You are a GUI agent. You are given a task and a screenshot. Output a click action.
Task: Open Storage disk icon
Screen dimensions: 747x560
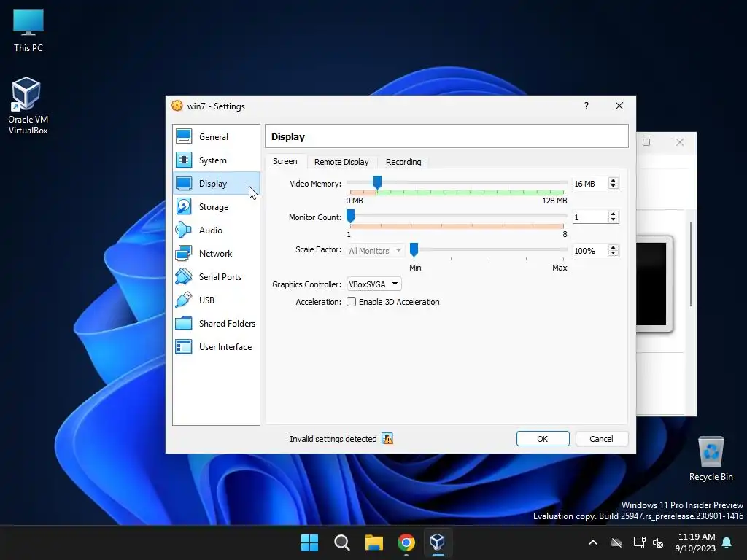[183, 206]
